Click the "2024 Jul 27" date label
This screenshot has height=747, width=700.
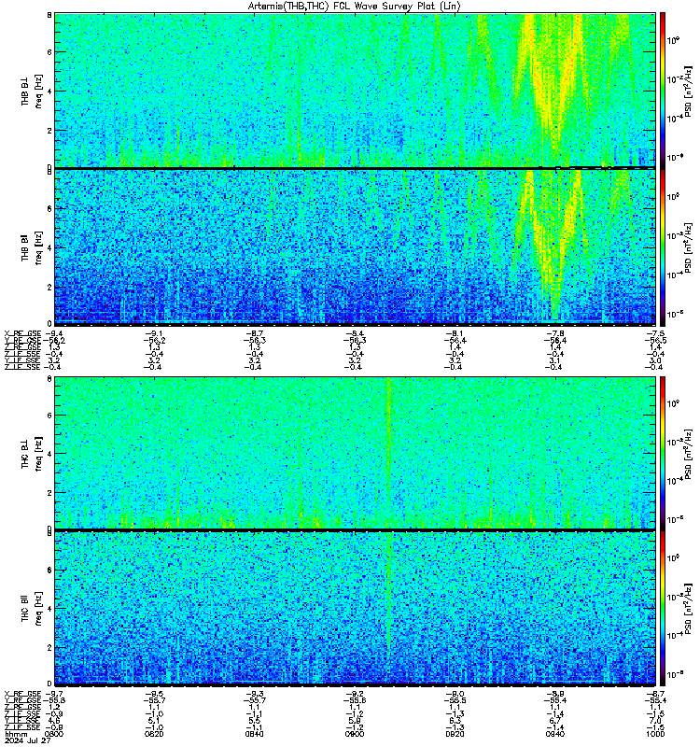tap(28, 740)
